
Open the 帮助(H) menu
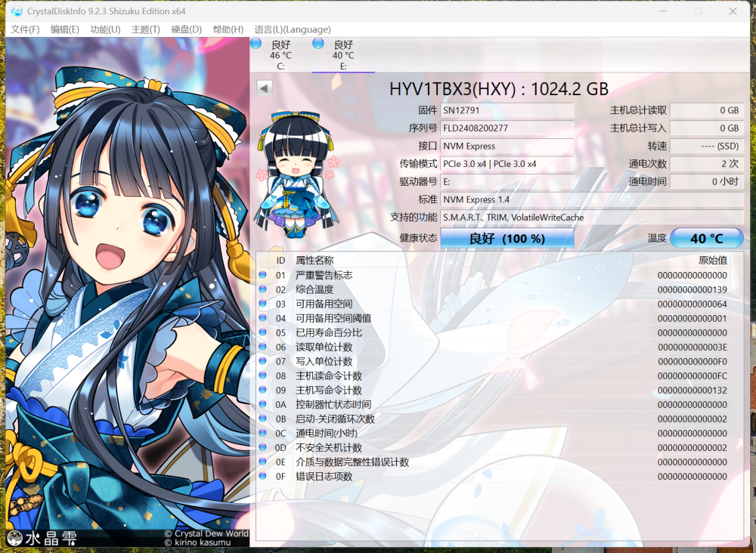228,29
